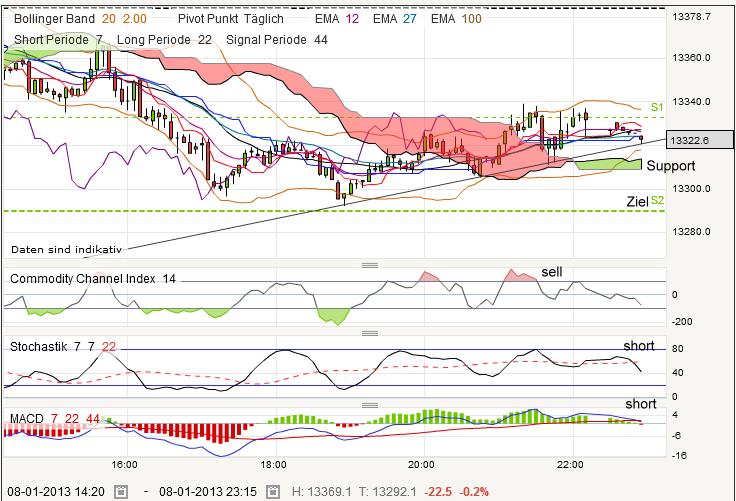This screenshot has height=501, width=736.
Task: Grab the divider handle above MACD panel
Action: click(370, 405)
